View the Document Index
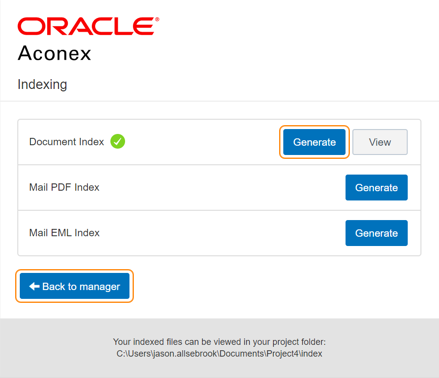 pos(380,142)
